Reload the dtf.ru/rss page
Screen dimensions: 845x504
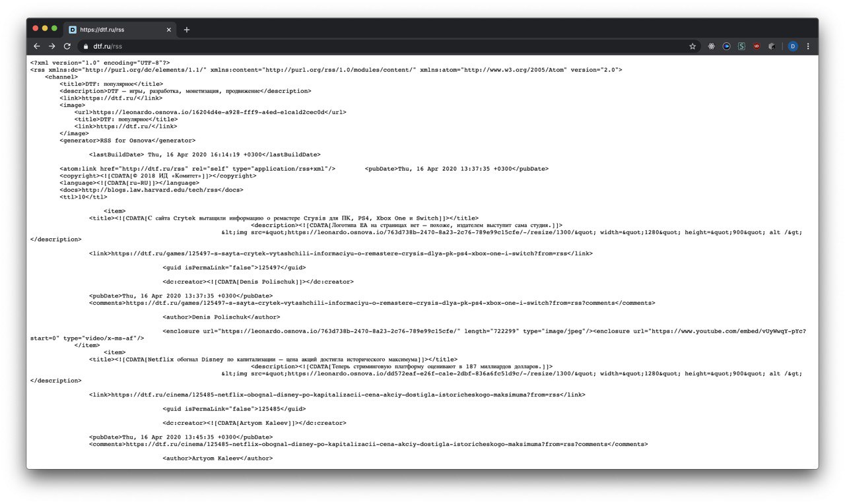coord(67,46)
